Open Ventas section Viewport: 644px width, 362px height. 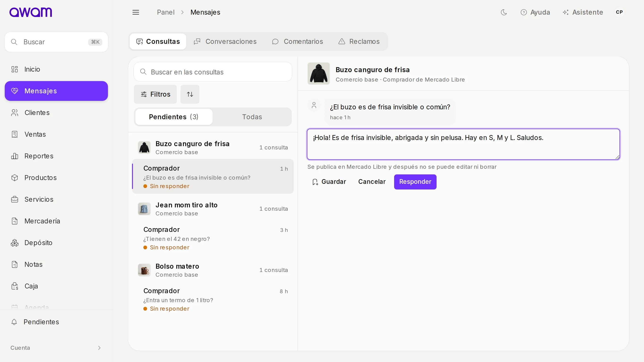56,134
